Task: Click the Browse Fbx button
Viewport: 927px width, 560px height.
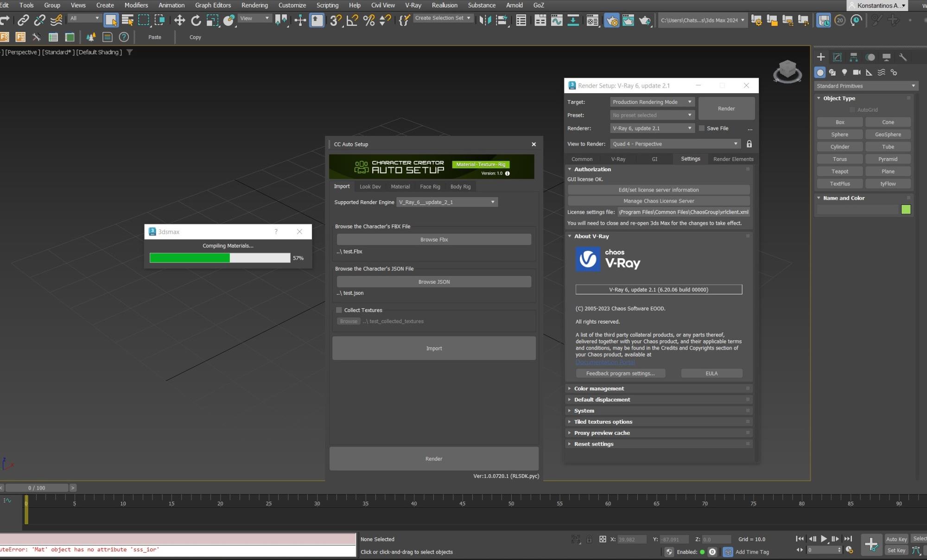Action: pyautogui.click(x=434, y=240)
